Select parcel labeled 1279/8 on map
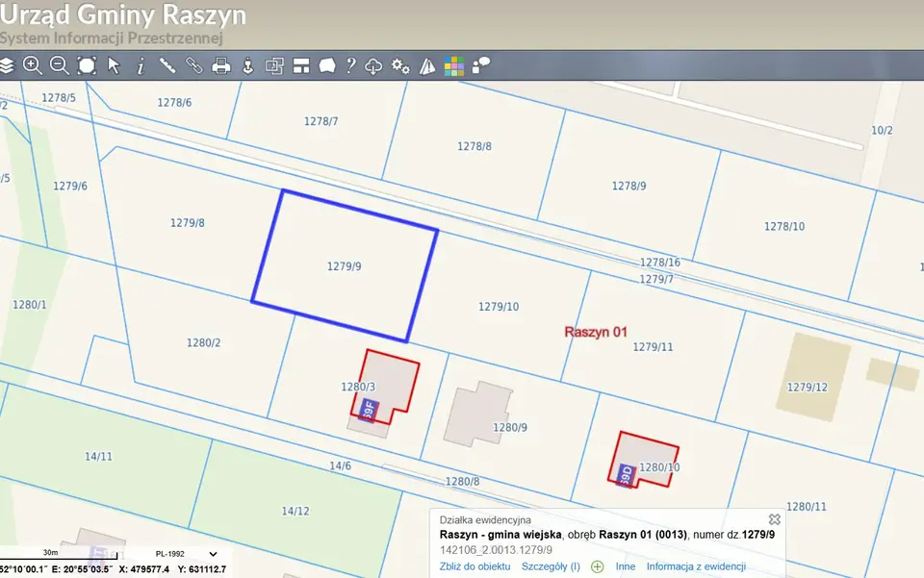 188,223
